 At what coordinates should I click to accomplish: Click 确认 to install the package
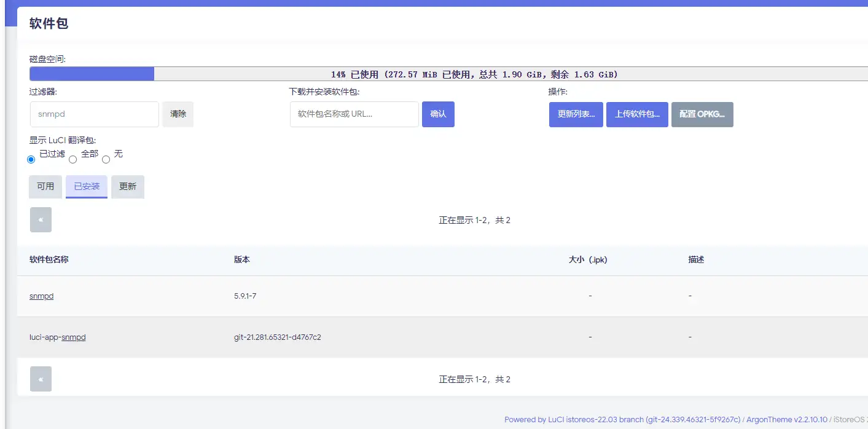click(x=437, y=114)
